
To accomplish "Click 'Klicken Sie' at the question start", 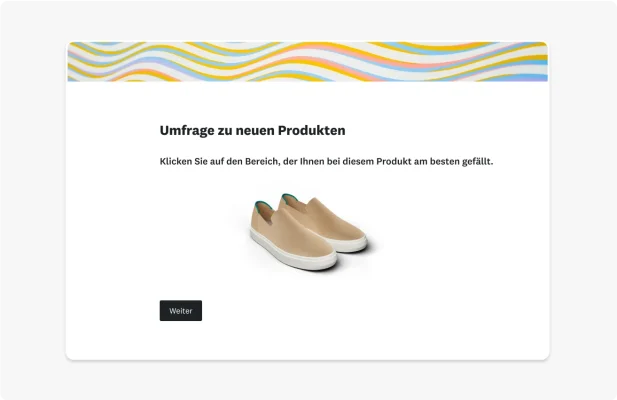I will [x=184, y=161].
